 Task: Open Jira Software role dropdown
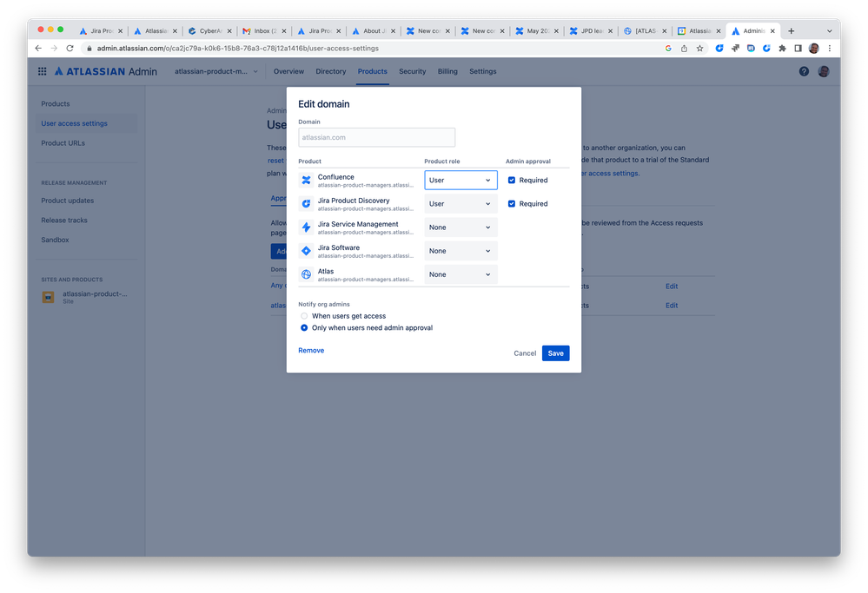[x=461, y=251]
